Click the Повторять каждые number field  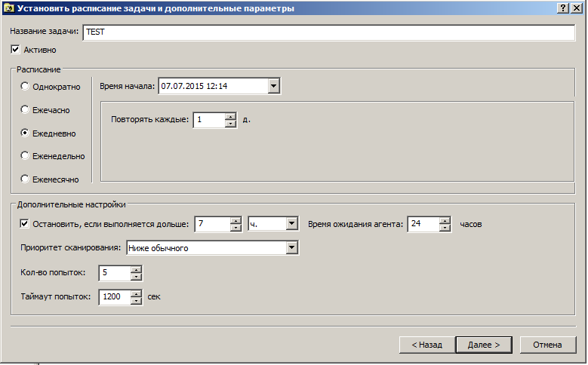209,120
